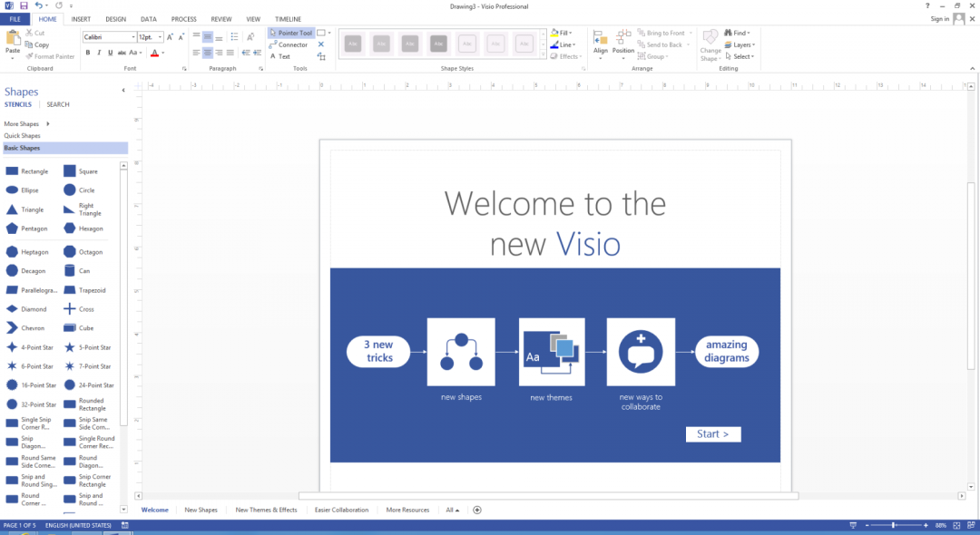Open the TIMELINE ribbon tab

click(288, 18)
